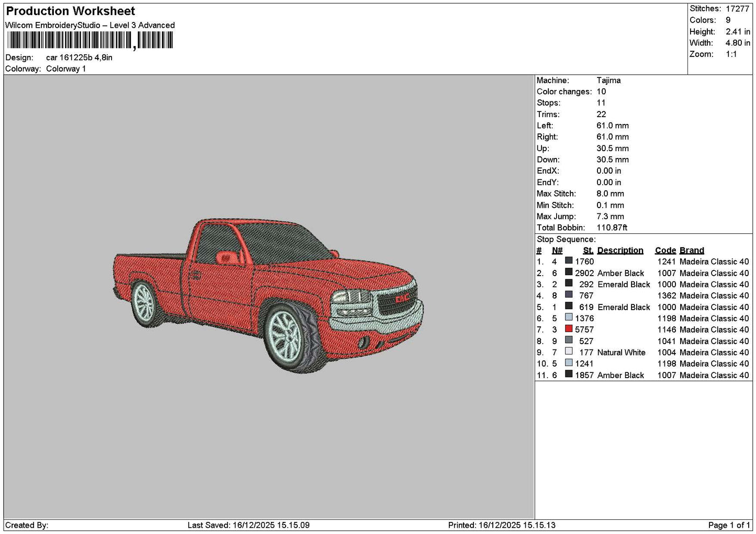Select the red swatch for stop 7 (5757)
This screenshot has height=534, width=756.
click(569, 328)
